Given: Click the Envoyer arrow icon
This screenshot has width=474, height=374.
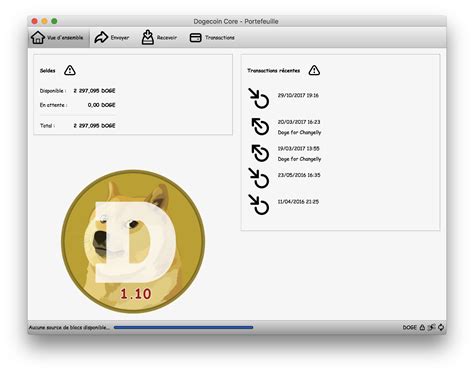Looking at the screenshot, I should pos(101,37).
